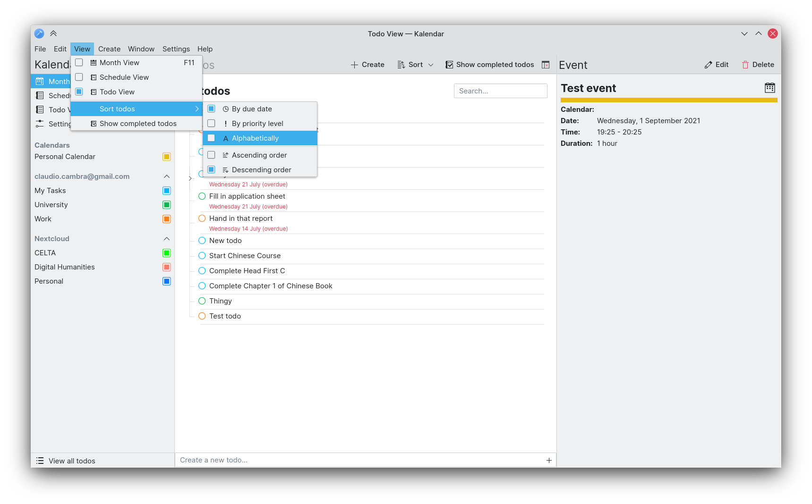Click the Month View calendar icon in menu
The width and height of the screenshot is (812, 504).
pyautogui.click(x=94, y=63)
